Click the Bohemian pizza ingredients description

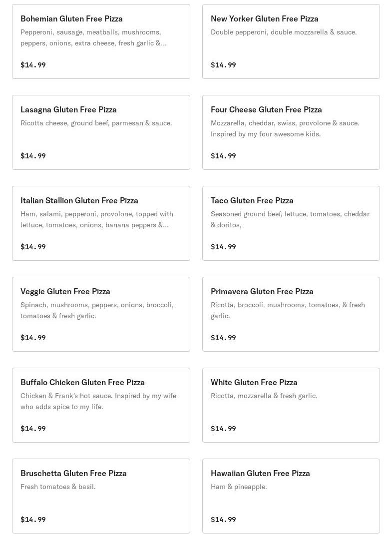(x=93, y=37)
